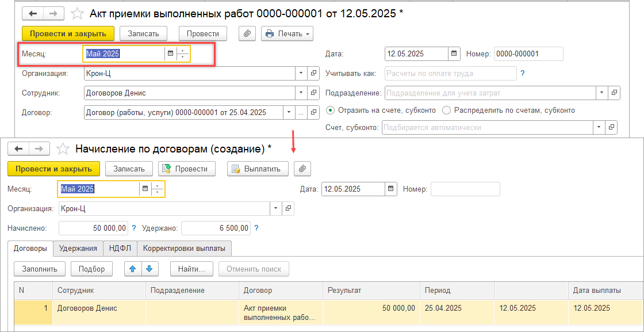Select 'Распределить по счетам, субконто' radio option

click(446, 110)
